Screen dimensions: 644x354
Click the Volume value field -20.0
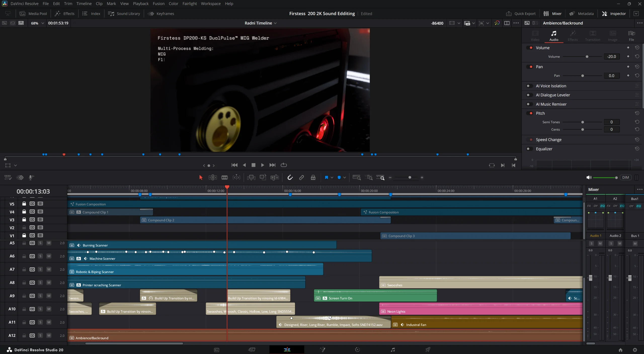tap(612, 57)
